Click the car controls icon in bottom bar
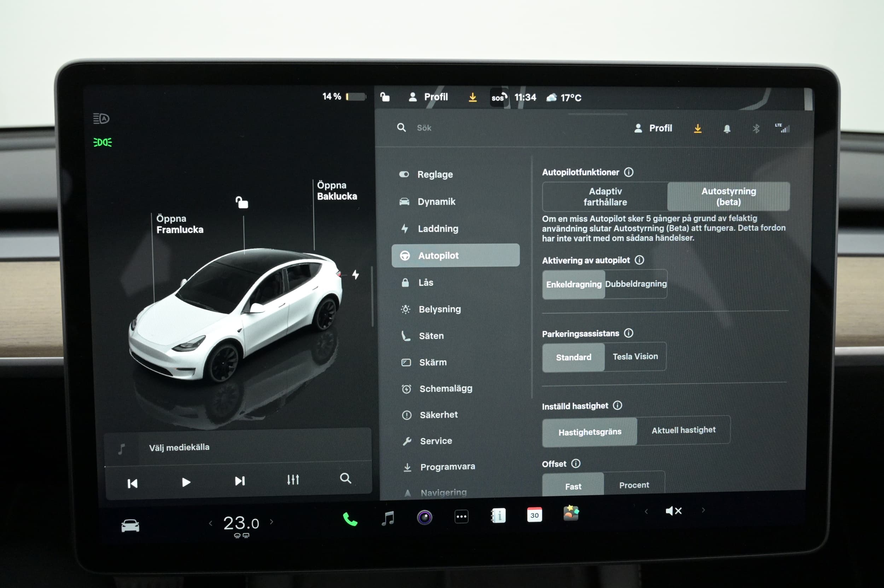884x588 pixels. (130, 525)
